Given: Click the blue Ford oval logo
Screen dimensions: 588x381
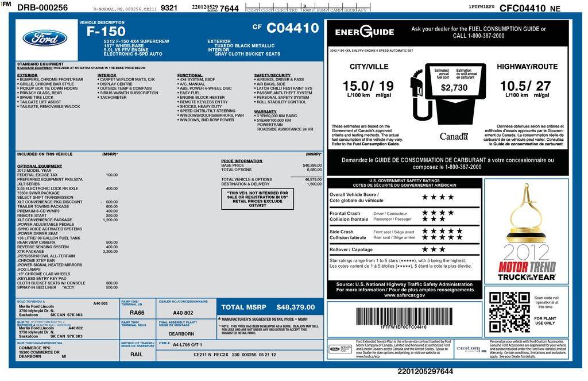Looking at the screenshot, I should point(45,39).
